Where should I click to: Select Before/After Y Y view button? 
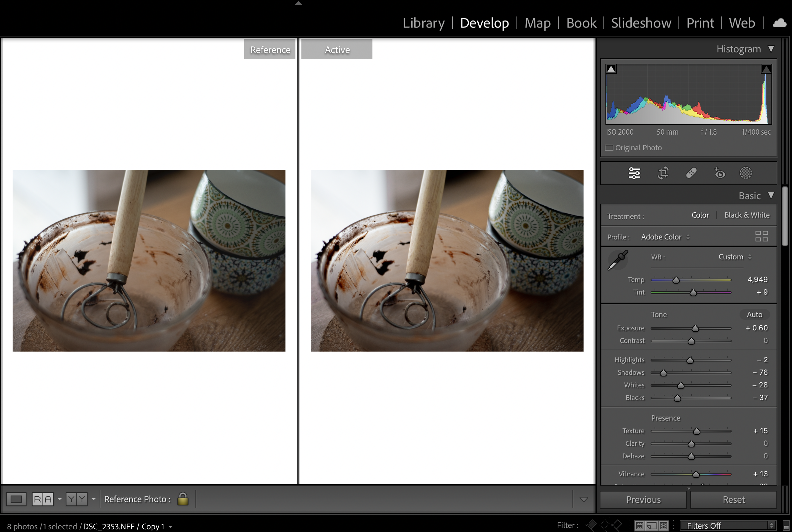point(77,499)
